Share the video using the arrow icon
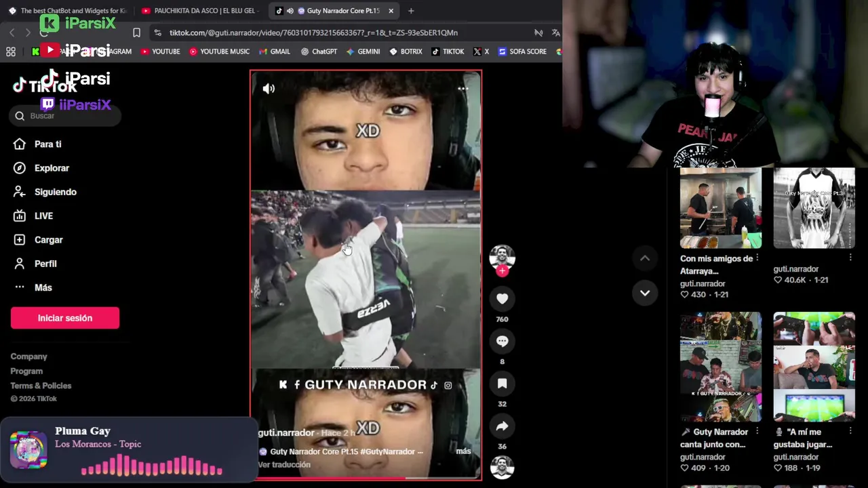The height and width of the screenshot is (488, 868). point(502,426)
